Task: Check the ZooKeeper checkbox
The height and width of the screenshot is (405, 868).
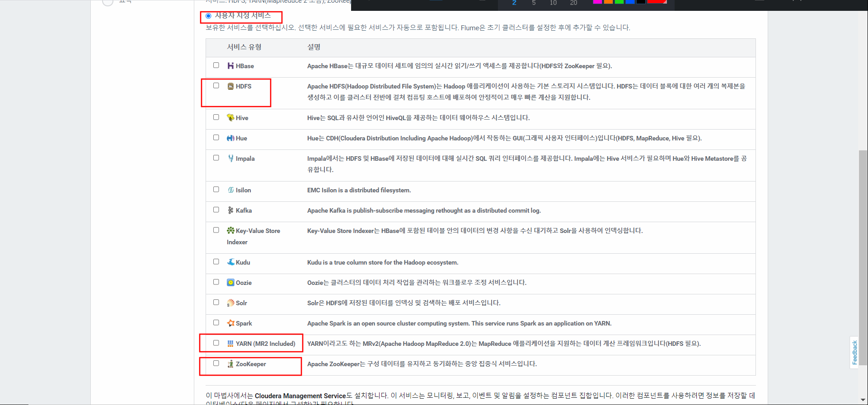Action: tap(216, 363)
